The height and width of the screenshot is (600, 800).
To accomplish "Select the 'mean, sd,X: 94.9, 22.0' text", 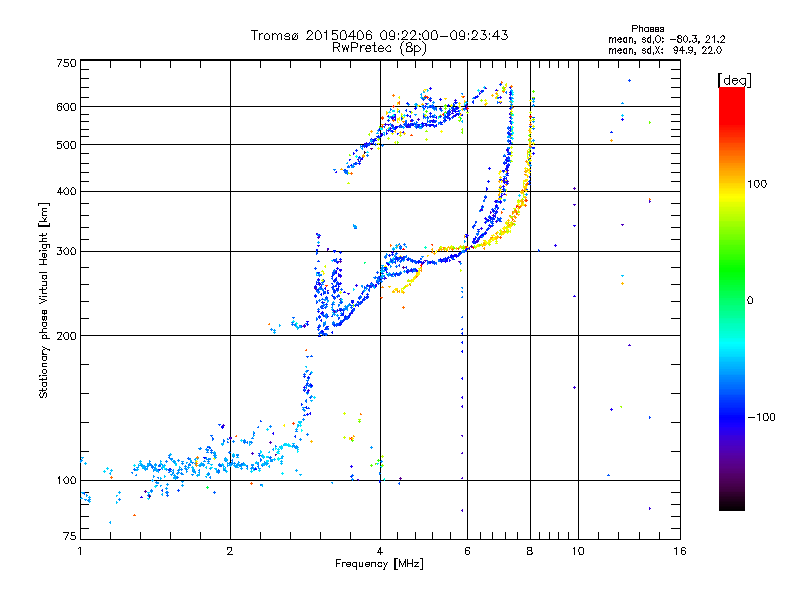I will tap(665, 50).
